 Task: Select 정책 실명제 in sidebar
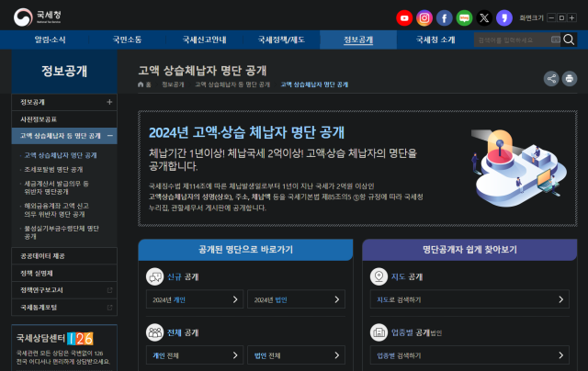click(64, 273)
